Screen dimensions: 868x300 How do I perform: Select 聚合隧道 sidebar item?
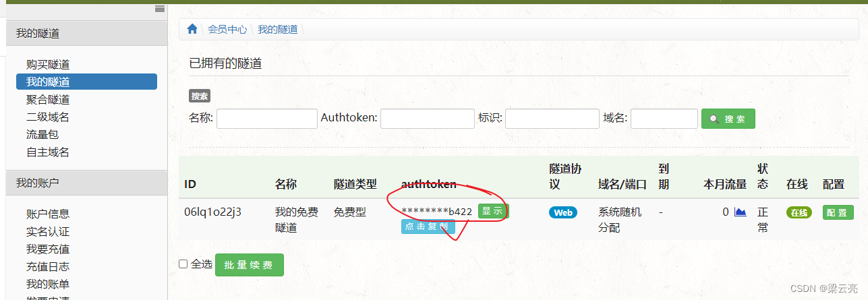[48, 100]
